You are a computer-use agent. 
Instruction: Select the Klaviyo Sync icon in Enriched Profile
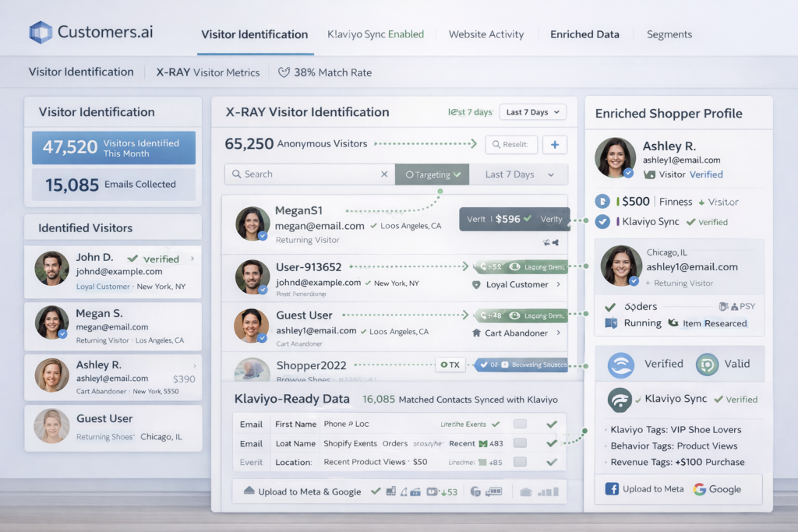pyautogui.click(x=620, y=399)
